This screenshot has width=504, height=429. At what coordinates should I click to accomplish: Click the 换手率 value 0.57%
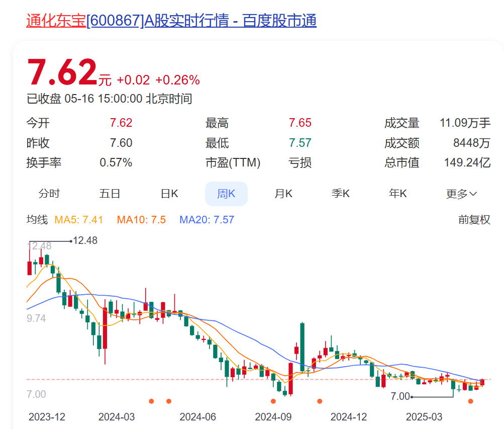pyautogui.click(x=116, y=162)
